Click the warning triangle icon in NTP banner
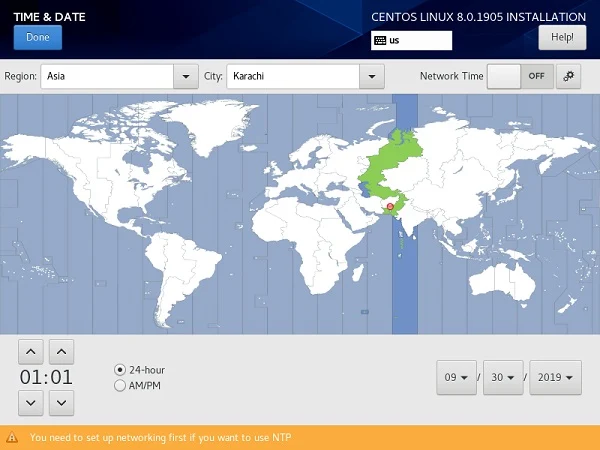 tap(12, 437)
